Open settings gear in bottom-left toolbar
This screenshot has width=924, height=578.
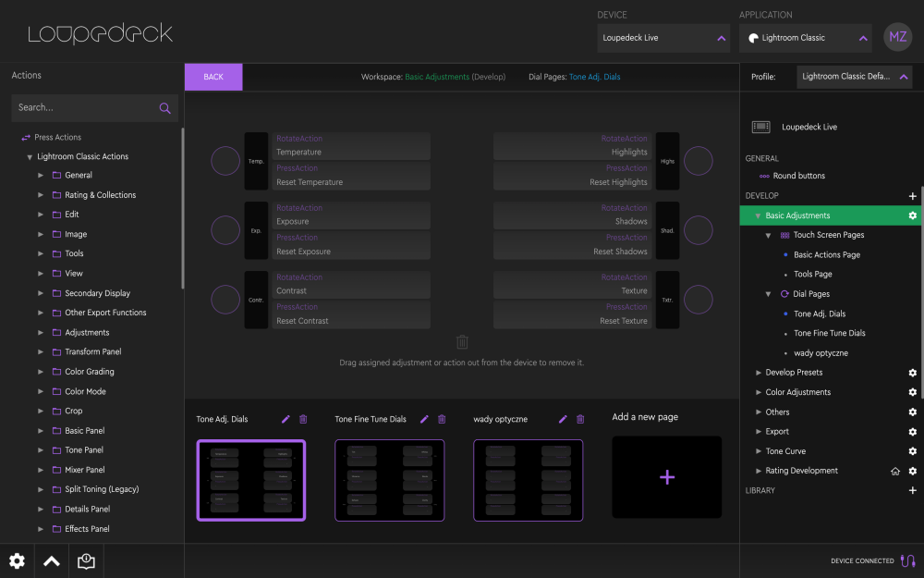[x=17, y=561]
